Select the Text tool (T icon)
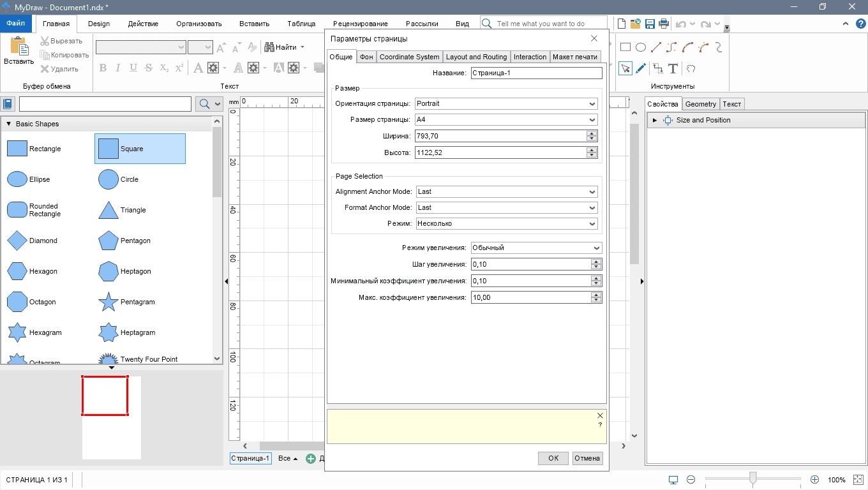 (x=673, y=68)
